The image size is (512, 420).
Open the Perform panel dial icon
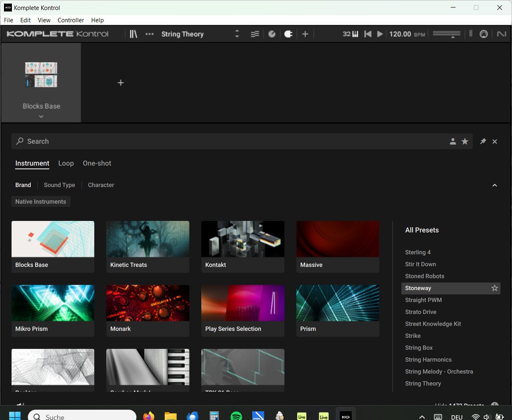(x=272, y=34)
